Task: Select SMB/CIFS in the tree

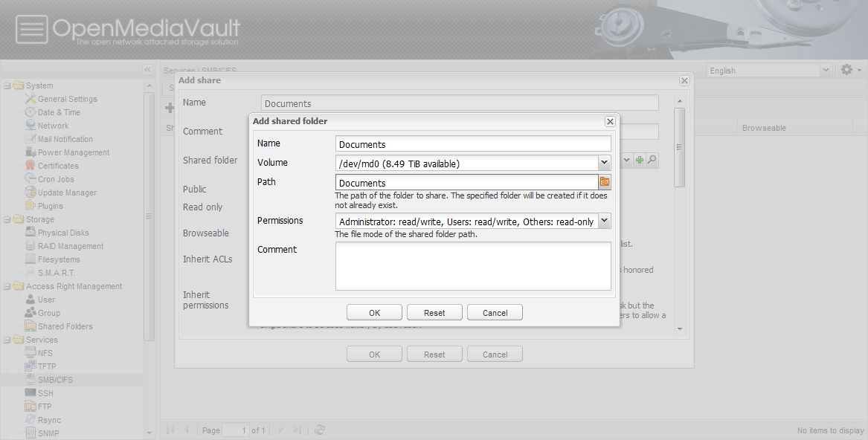Action: click(55, 380)
